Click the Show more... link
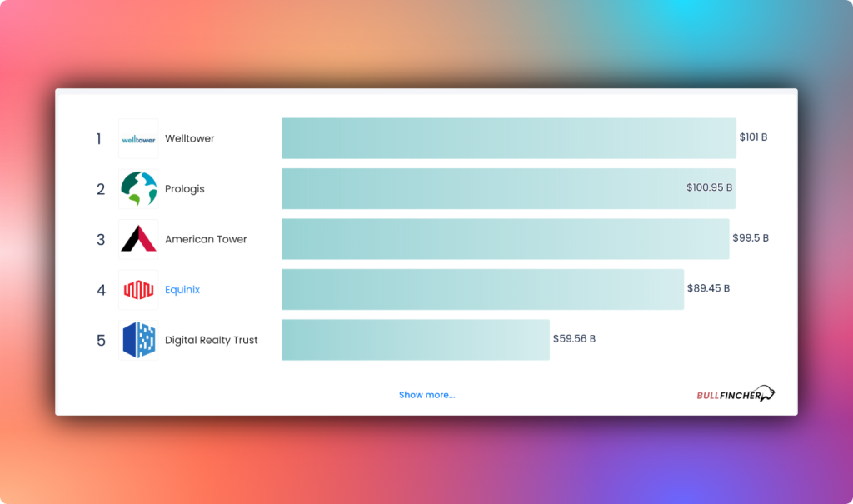Viewport: 853px width, 504px height. point(427,395)
